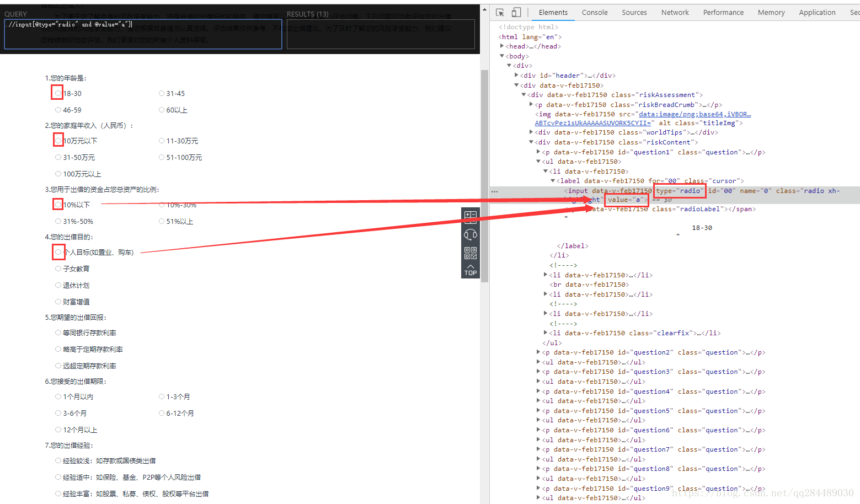Switch to the Network tab
The width and height of the screenshot is (860, 504).
(675, 12)
